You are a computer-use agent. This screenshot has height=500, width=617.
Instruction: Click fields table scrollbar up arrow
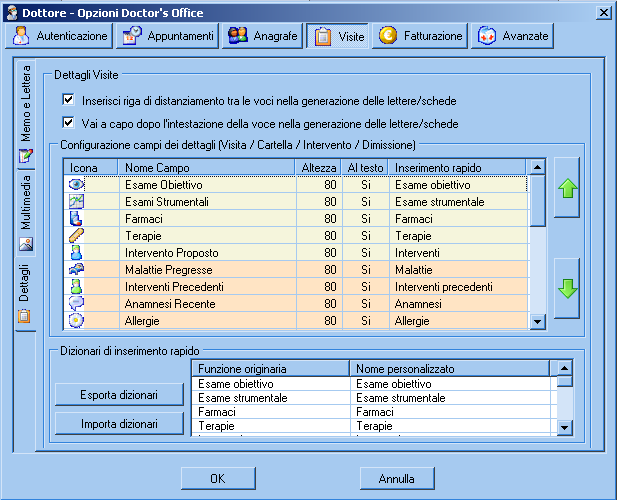point(537,167)
